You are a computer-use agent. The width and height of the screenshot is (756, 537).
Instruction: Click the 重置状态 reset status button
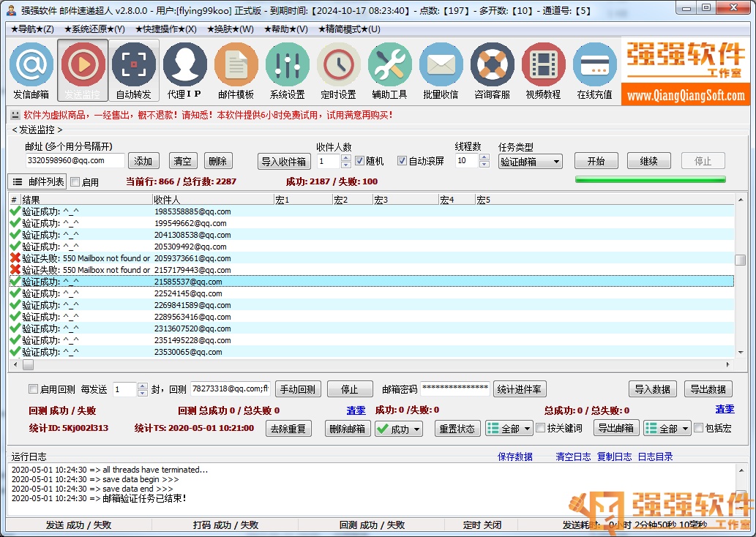click(457, 429)
